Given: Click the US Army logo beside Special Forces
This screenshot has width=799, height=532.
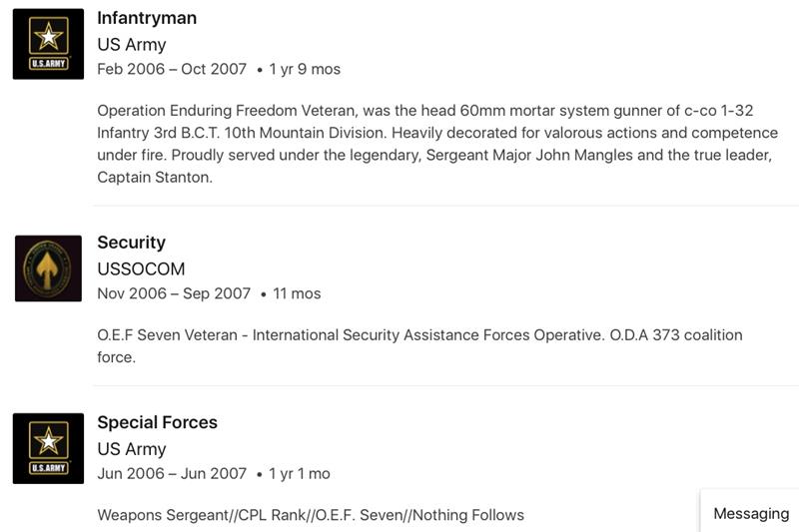Looking at the screenshot, I should click(48, 448).
